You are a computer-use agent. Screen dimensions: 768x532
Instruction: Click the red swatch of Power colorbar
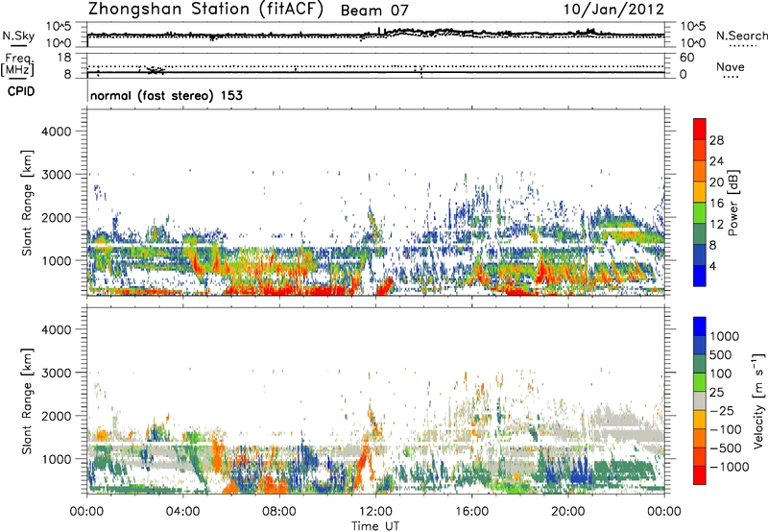pyautogui.click(x=700, y=129)
